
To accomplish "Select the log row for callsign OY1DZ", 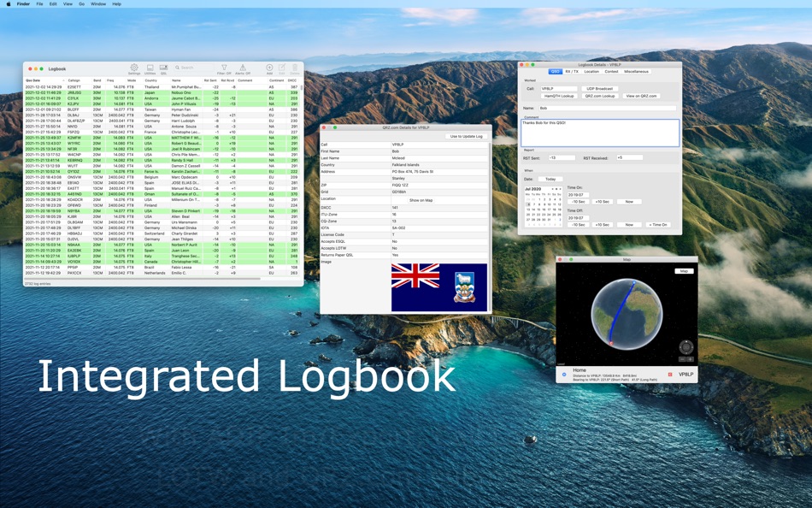I will tap(162, 172).
